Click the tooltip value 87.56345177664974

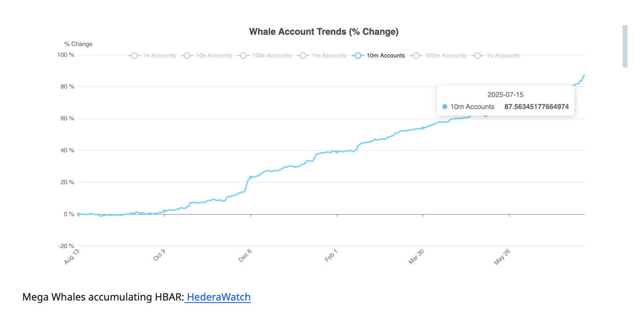pyautogui.click(x=536, y=107)
